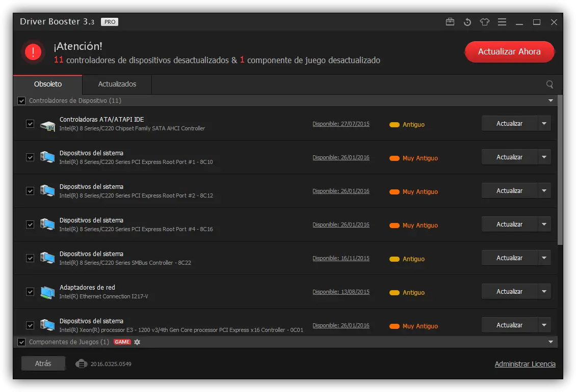Click the device icon for Root Port #4

pyautogui.click(x=47, y=225)
